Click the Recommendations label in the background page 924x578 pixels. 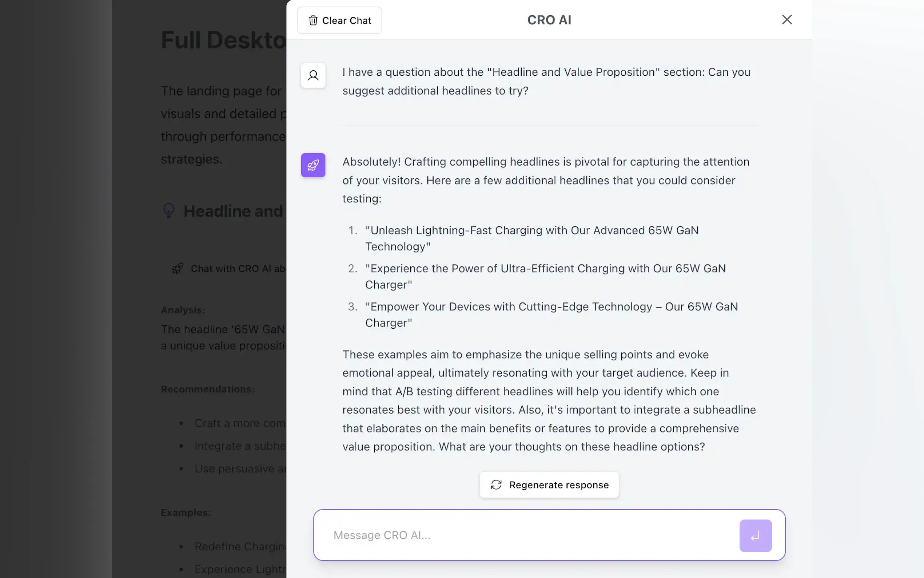pos(207,389)
